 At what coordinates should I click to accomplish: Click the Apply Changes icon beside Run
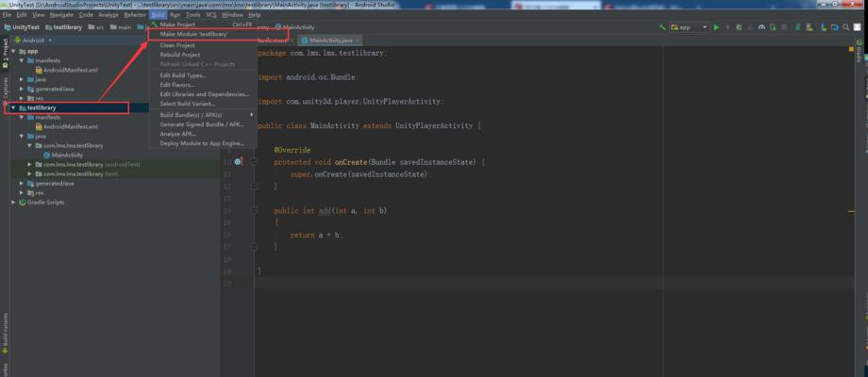point(728,27)
